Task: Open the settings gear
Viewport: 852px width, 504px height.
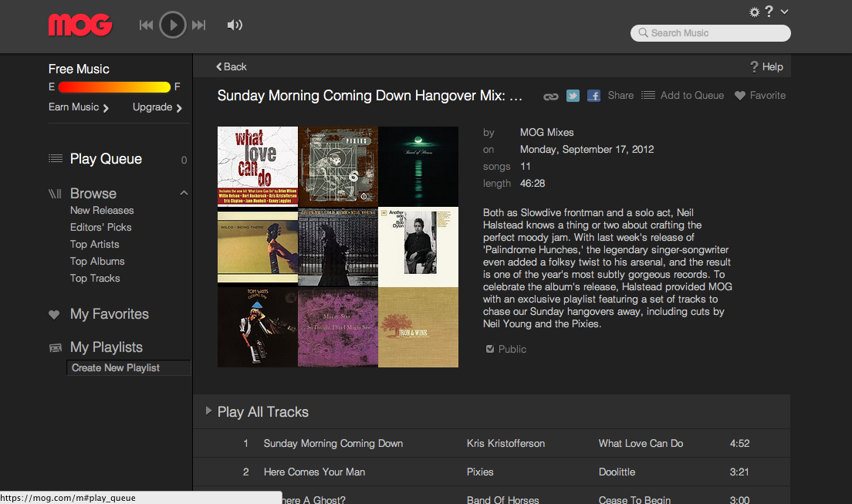Action: point(754,12)
